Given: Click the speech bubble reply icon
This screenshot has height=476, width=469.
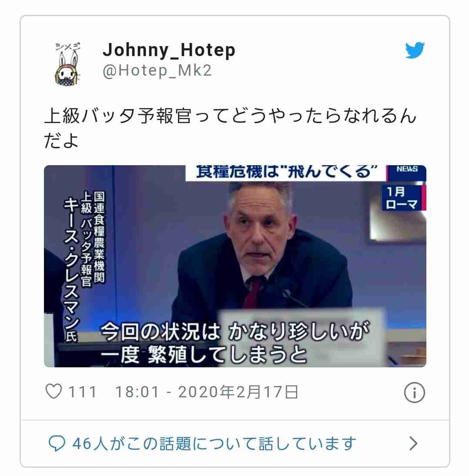Looking at the screenshot, I should coord(57,443).
